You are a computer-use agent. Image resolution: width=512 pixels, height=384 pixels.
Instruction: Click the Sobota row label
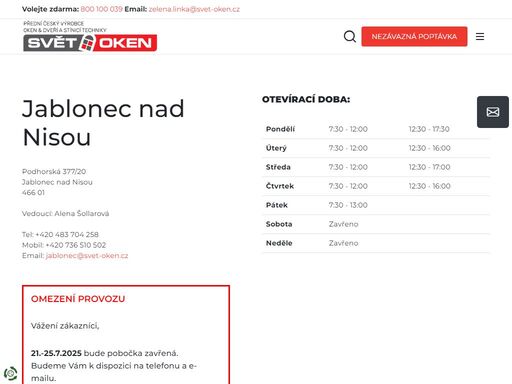pyautogui.click(x=279, y=224)
